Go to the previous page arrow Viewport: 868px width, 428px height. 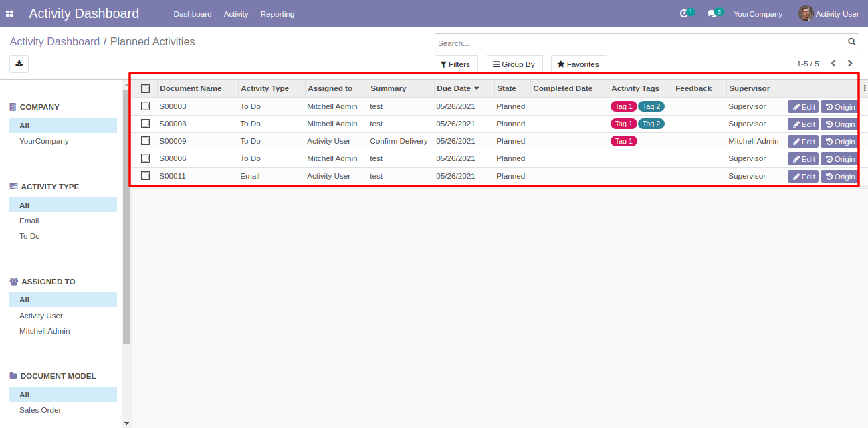[x=833, y=64]
